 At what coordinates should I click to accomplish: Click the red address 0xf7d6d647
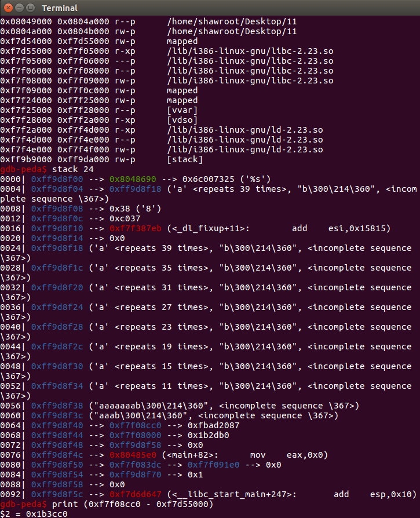[x=136, y=495]
